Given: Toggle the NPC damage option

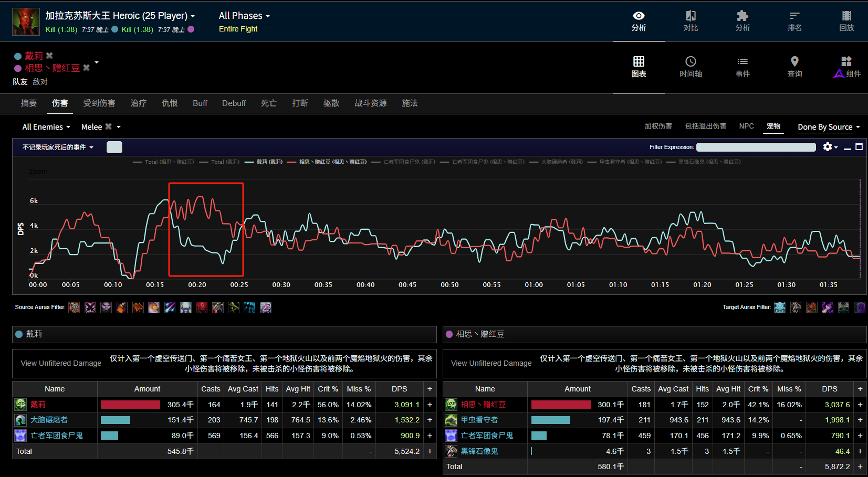Looking at the screenshot, I should tap(746, 126).
